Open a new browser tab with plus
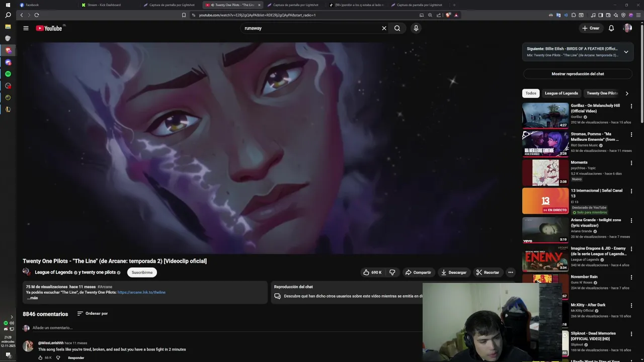The image size is (644, 362). pyautogui.click(x=454, y=5)
